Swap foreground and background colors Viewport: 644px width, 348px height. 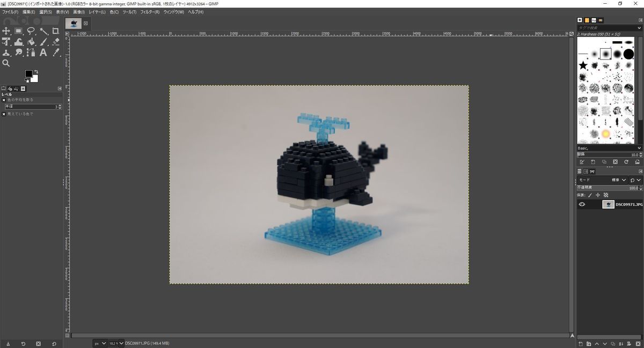[x=36, y=71]
